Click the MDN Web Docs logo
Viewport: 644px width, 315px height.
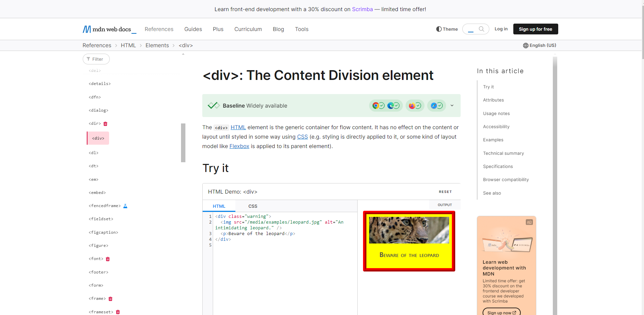pyautogui.click(x=109, y=29)
